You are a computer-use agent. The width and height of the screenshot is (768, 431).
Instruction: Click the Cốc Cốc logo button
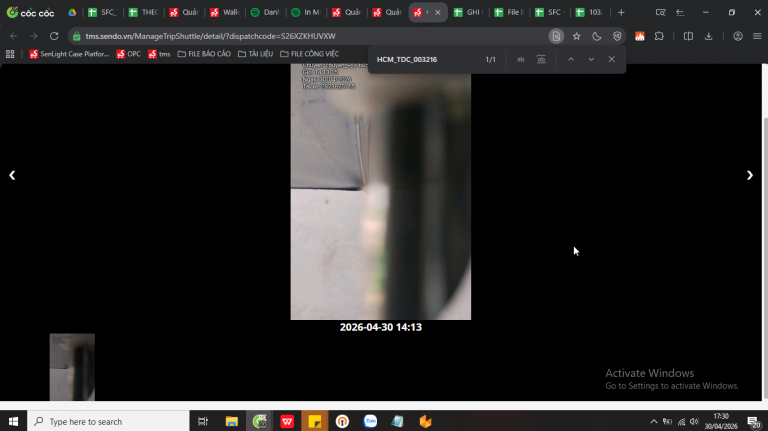click(x=30, y=13)
